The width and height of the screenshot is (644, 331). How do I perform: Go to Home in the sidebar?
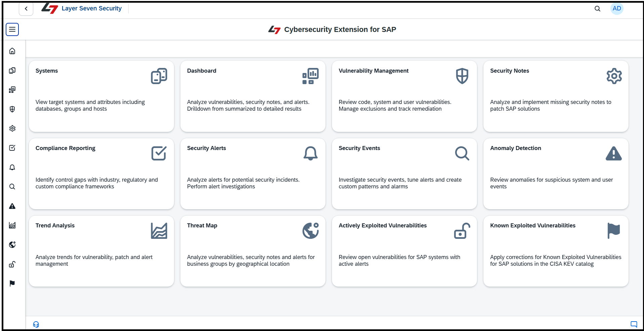12,51
